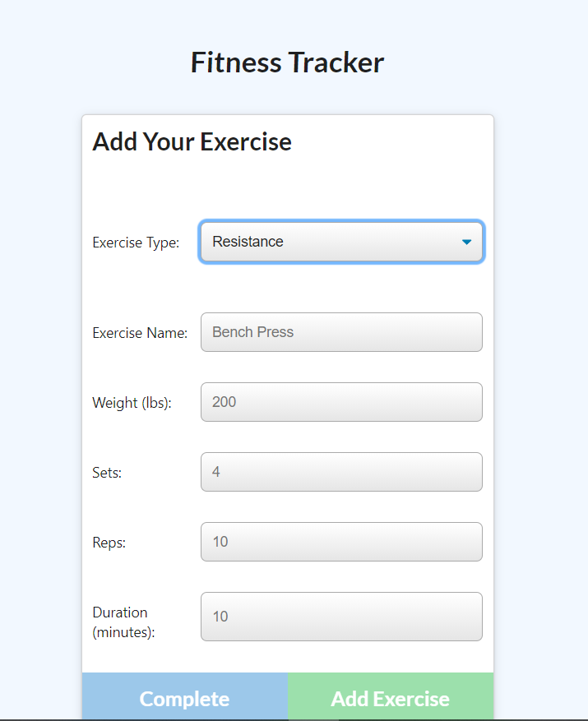The image size is (588, 721).
Task: Click the Exercise Type label text
Action: pos(136,243)
